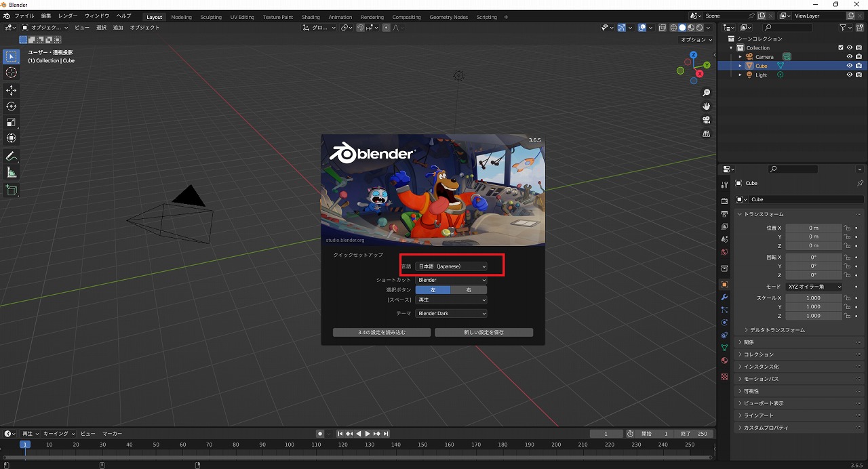
Task: Click the red X axis on navigation gizmo
Action: (x=699, y=73)
